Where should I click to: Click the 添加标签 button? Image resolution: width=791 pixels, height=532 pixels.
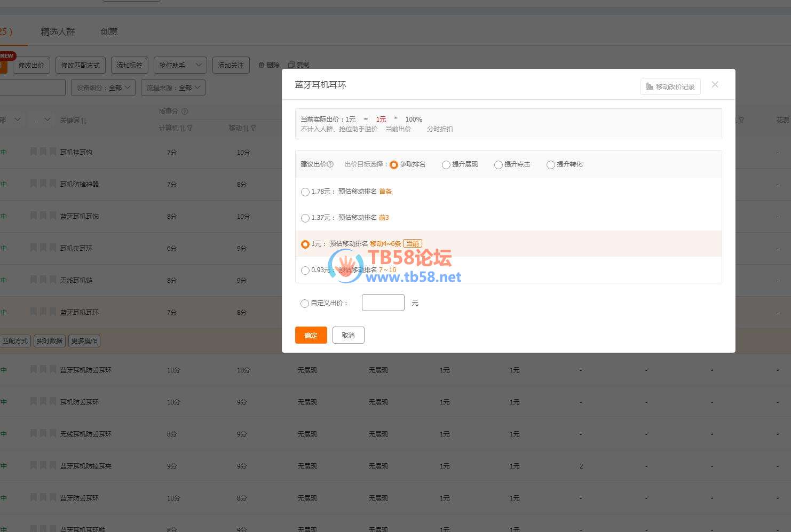point(130,65)
